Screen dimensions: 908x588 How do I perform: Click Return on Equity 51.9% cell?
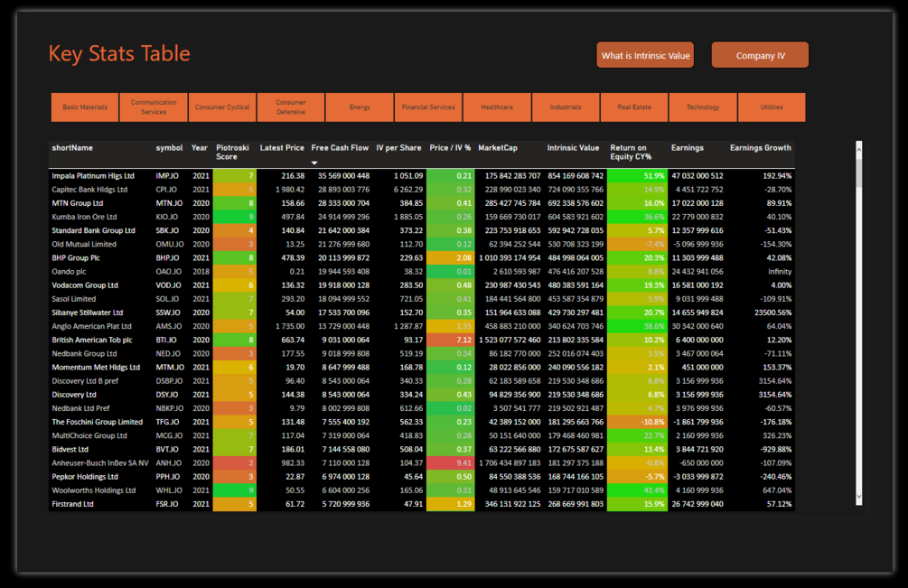point(637,176)
